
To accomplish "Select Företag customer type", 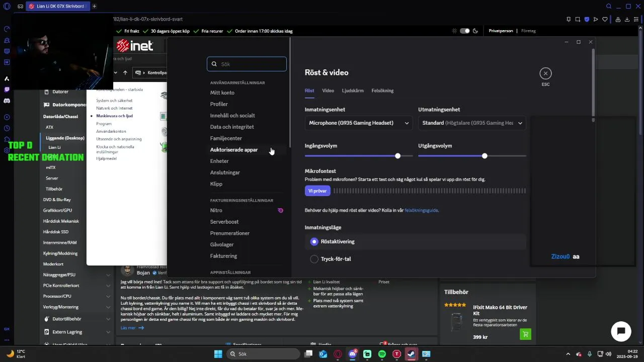I will pyautogui.click(x=528, y=31).
